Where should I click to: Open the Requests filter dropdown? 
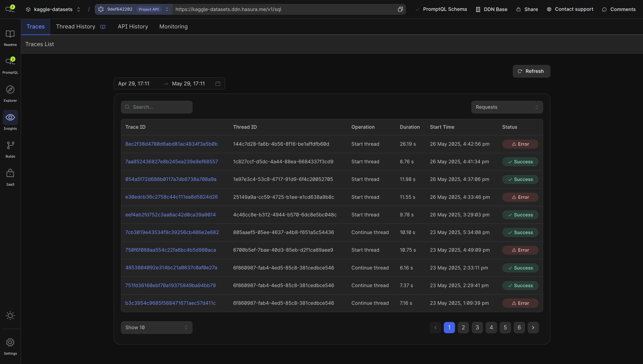(x=507, y=107)
